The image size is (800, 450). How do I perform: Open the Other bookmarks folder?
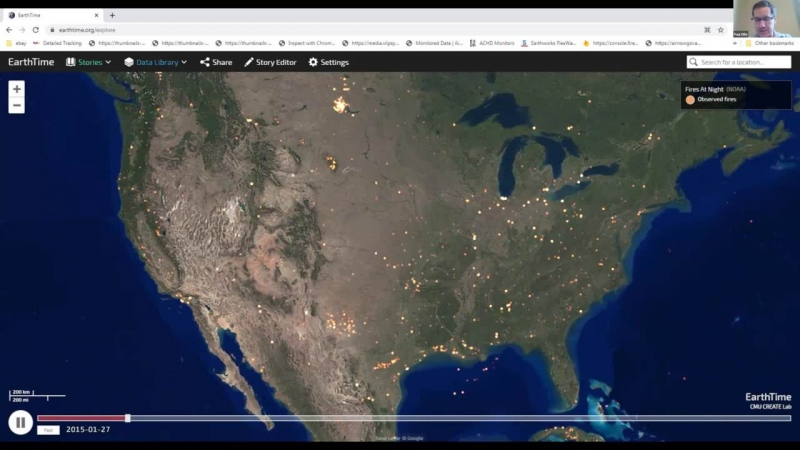tap(771, 43)
